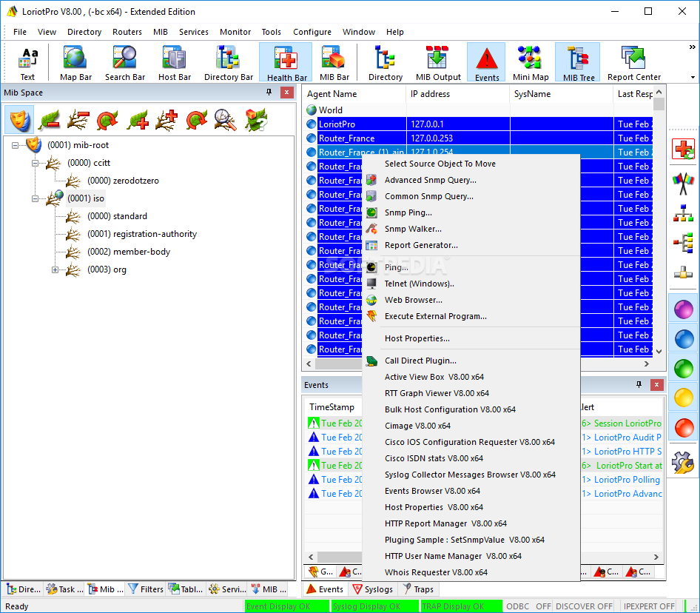Collapse the iso tree node
The image size is (700, 613).
click(x=35, y=198)
